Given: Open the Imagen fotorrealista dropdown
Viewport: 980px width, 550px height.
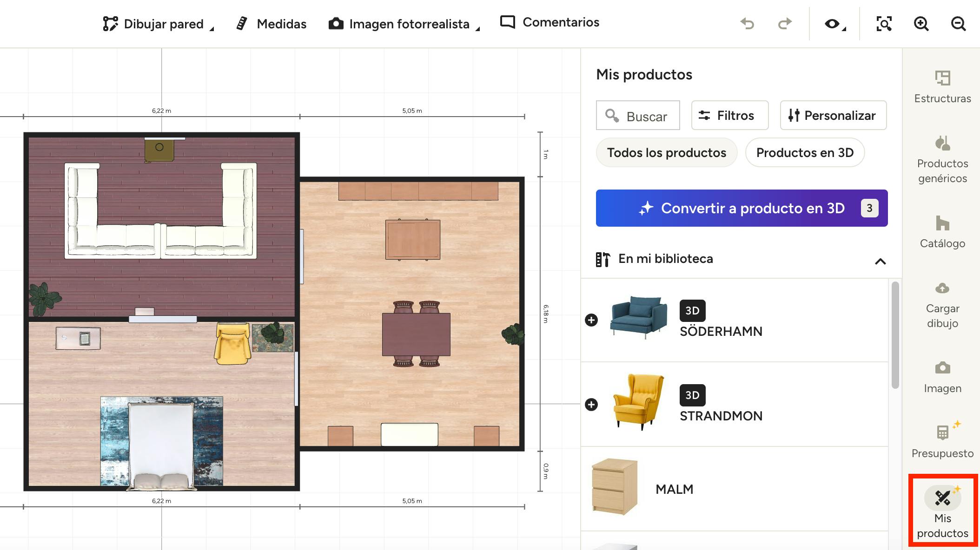Looking at the screenshot, I should point(404,24).
